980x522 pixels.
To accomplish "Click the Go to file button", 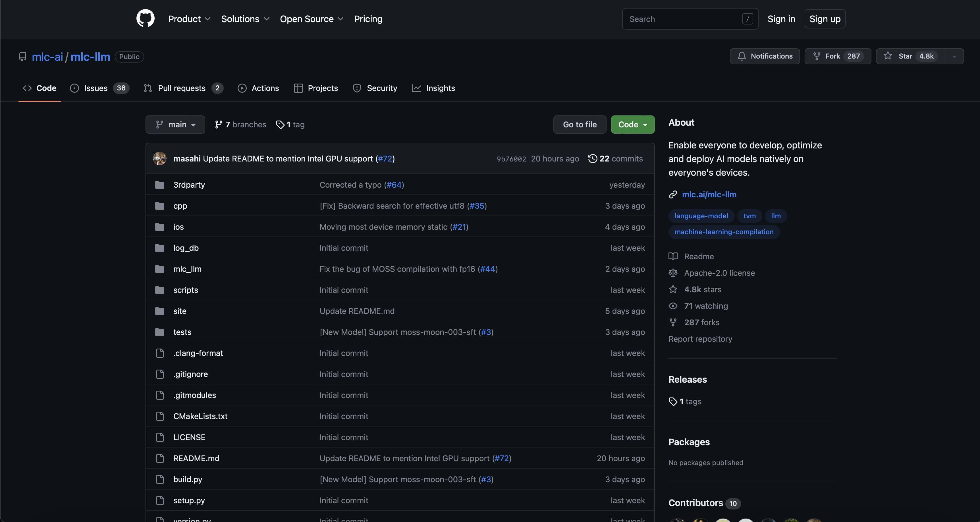I will (580, 125).
